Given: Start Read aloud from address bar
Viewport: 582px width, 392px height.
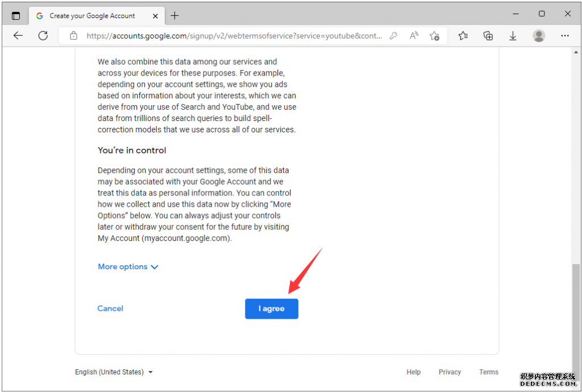Looking at the screenshot, I should click(414, 36).
